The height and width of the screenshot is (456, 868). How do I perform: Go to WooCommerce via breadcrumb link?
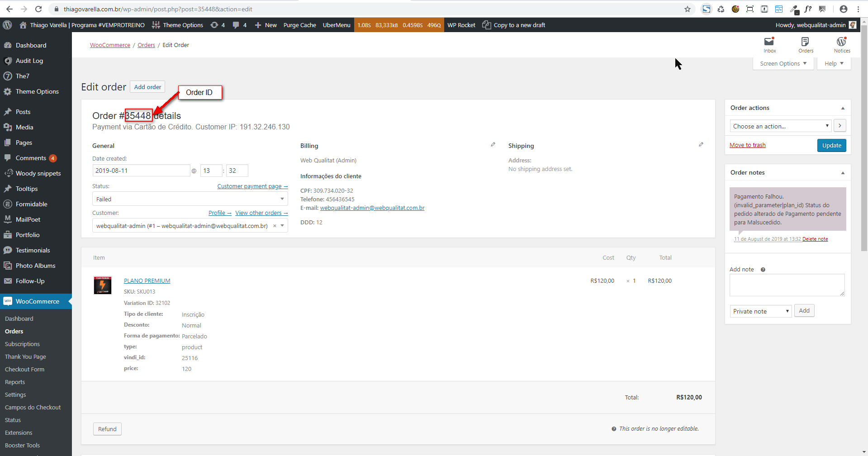coord(110,45)
